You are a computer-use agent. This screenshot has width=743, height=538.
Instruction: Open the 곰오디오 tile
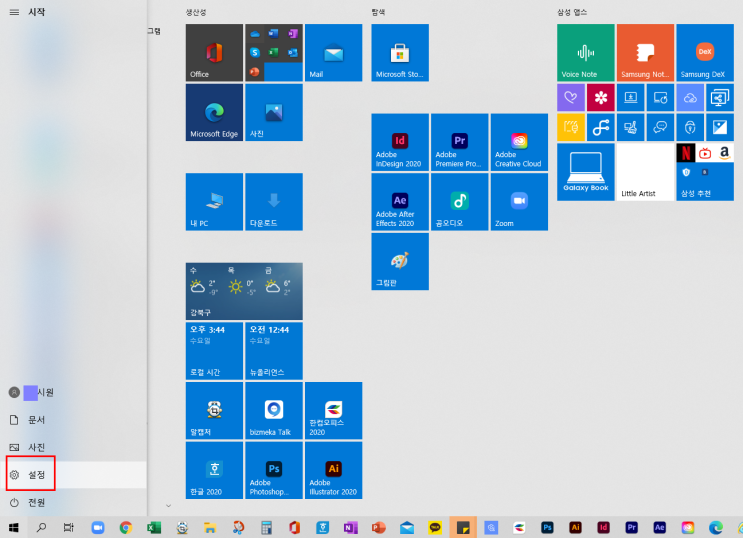click(x=460, y=202)
